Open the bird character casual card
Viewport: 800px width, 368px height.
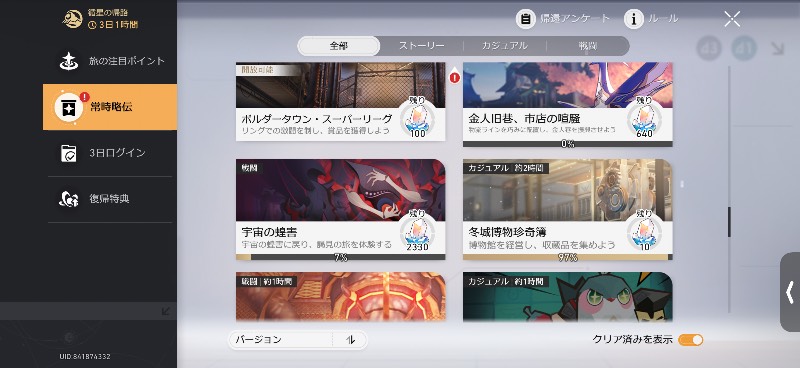coord(567,297)
